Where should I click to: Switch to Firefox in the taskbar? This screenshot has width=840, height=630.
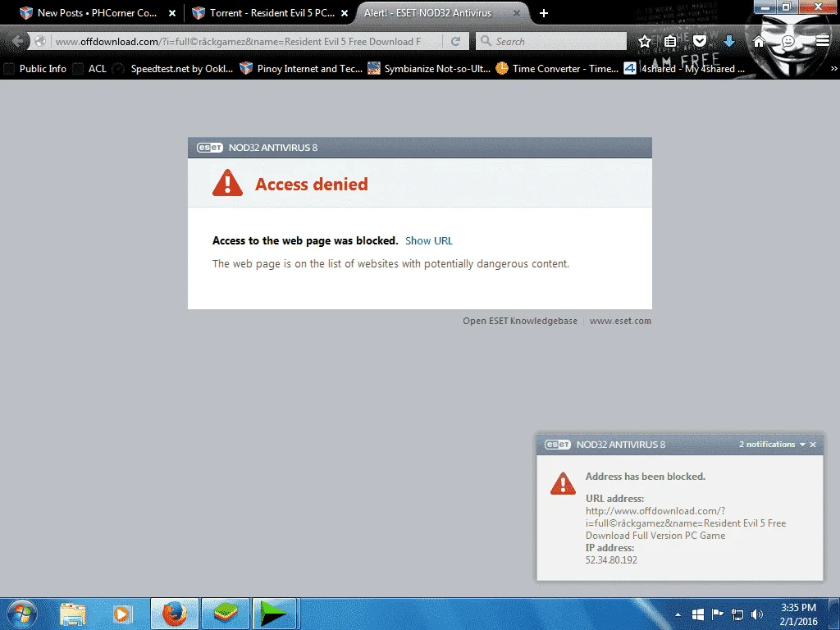175,614
